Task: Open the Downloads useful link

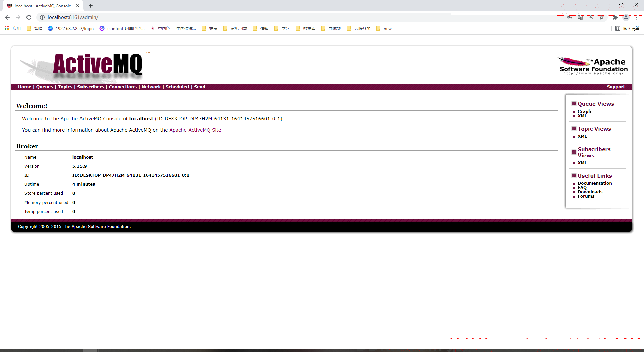Action: (590, 192)
